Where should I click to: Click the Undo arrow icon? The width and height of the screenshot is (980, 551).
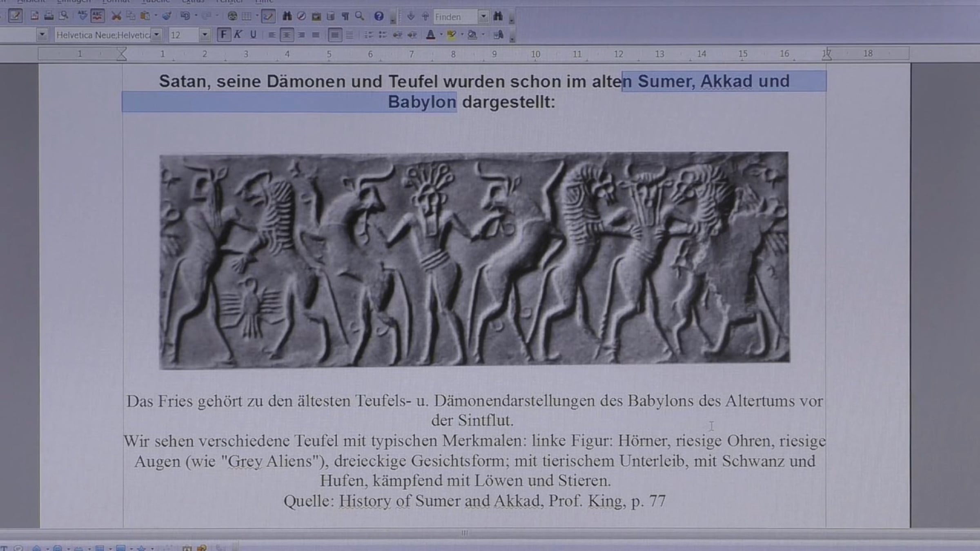coord(185,16)
